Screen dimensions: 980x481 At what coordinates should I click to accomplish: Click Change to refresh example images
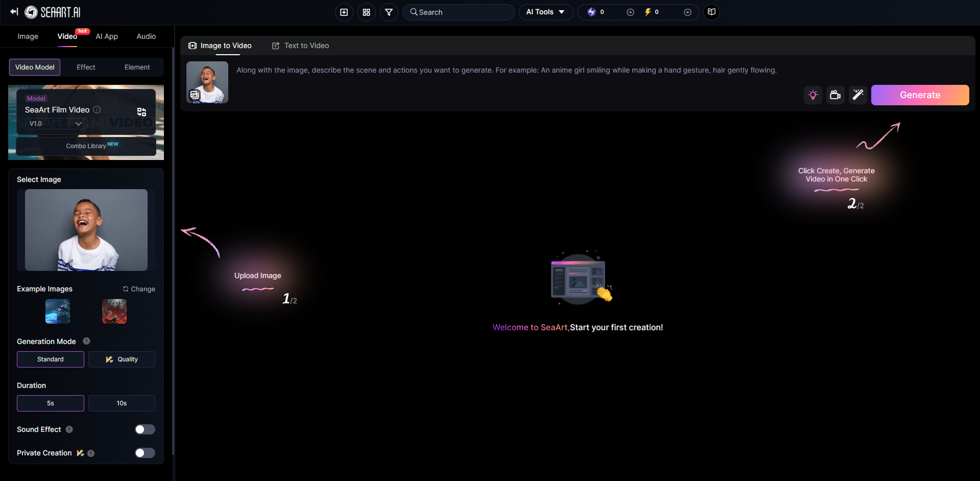[138, 289]
